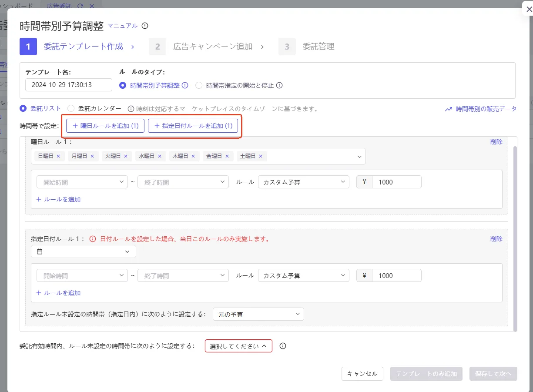The image size is (533, 392).
Task: Click info icon beside 時間帯指定の開始と停止
Action: pos(279,85)
